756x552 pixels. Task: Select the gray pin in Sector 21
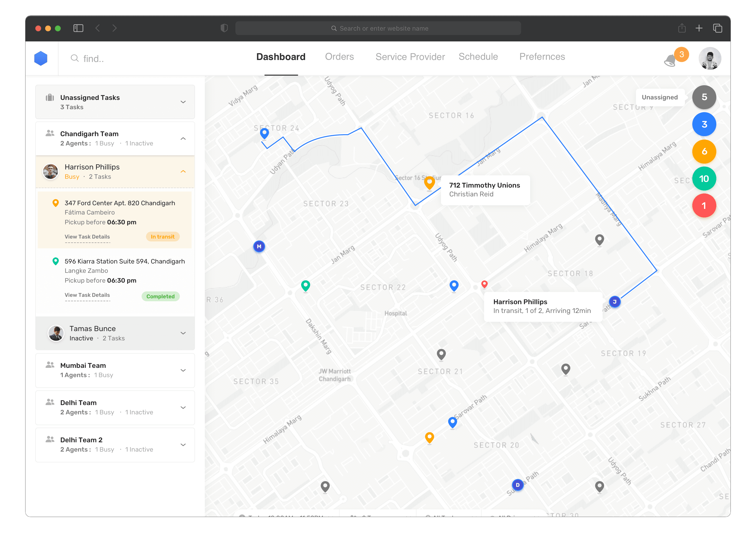click(441, 354)
